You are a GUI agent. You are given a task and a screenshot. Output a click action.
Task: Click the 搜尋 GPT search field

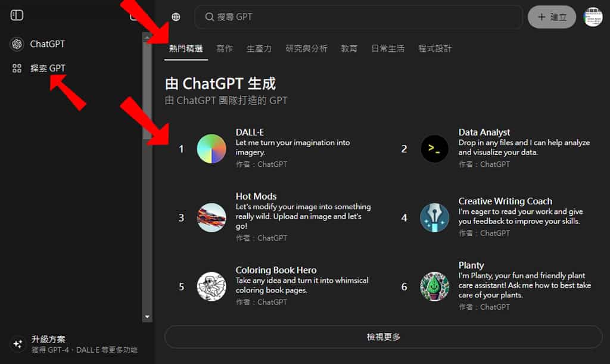click(x=358, y=17)
